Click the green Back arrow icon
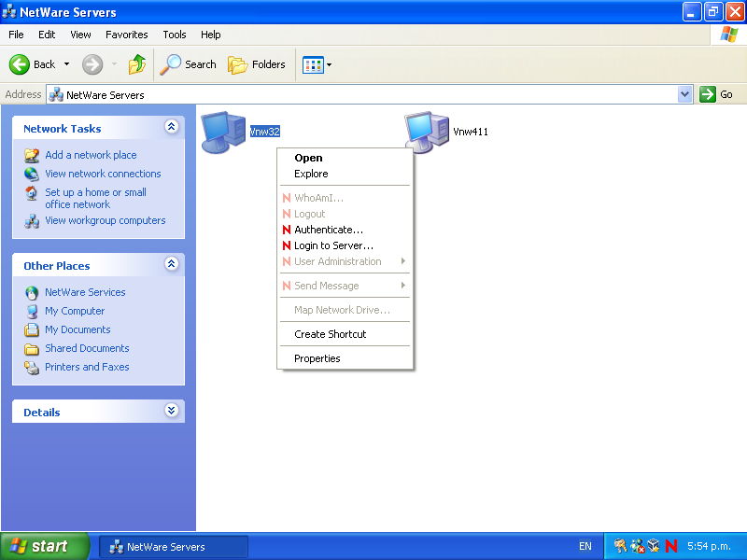 pos(20,64)
